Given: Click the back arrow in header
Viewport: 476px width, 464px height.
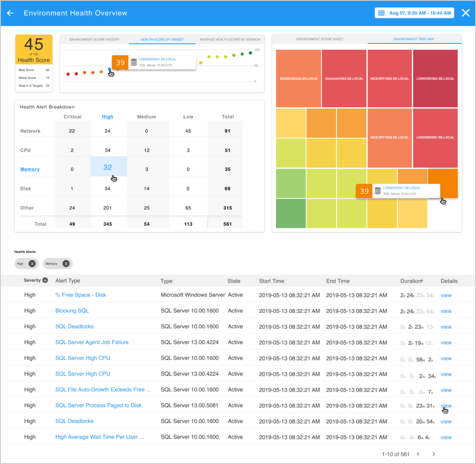Looking at the screenshot, I should (x=10, y=13).
